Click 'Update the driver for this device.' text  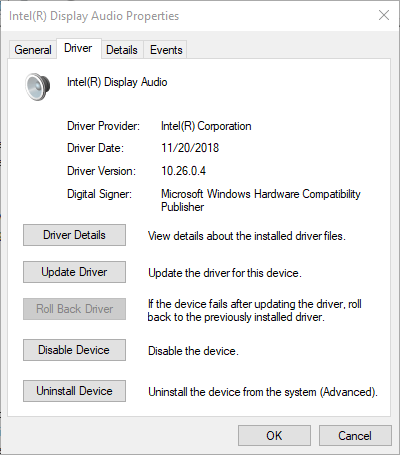225,273
